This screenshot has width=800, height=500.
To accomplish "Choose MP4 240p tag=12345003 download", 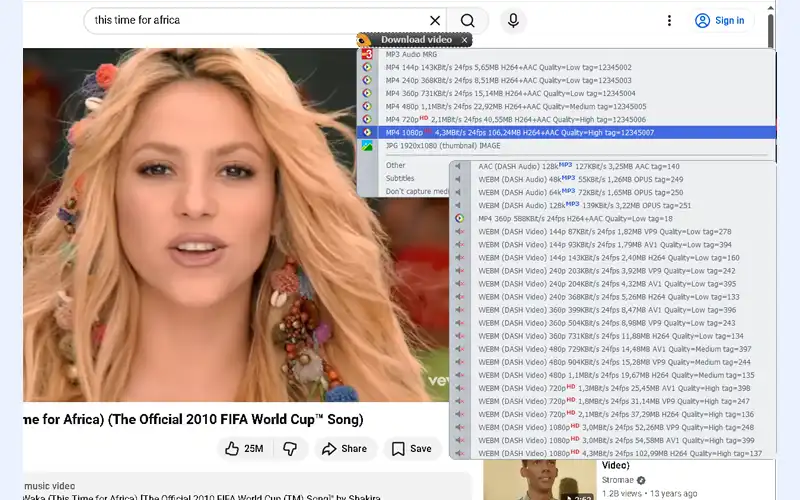I will (x=566, y=80).
